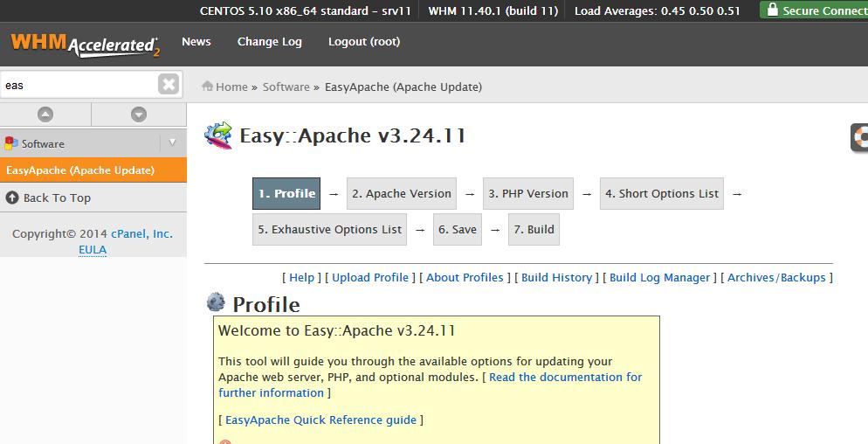Screen dimensions: 868x444
Task: Click the scroll up arrow in sidebar
Action: click(45, 114)
